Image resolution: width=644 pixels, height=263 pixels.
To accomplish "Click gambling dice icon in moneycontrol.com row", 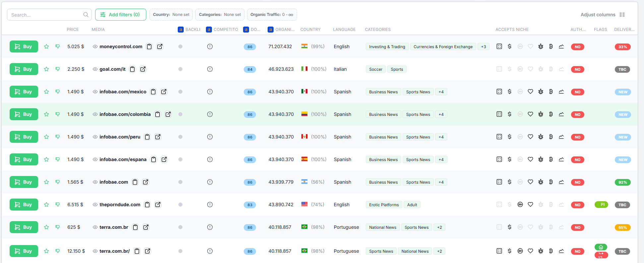I will (x=499, y=46).
